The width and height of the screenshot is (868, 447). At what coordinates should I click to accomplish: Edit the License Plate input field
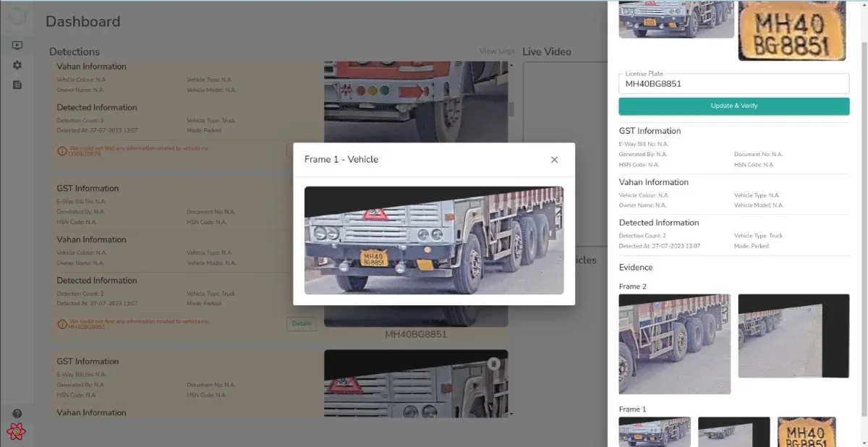point(734,84)
